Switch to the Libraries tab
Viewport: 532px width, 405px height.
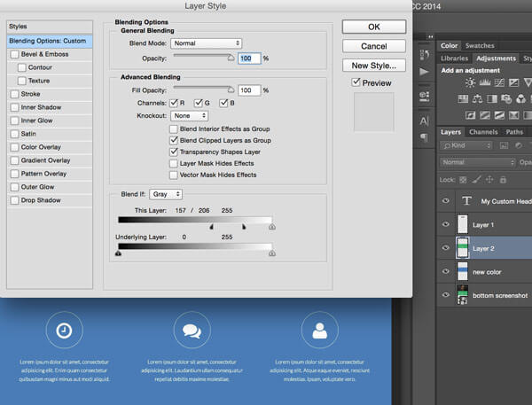point(454,58)
